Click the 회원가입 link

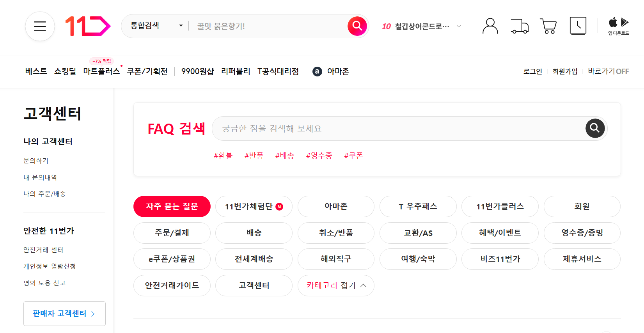(x=565, y=71)
